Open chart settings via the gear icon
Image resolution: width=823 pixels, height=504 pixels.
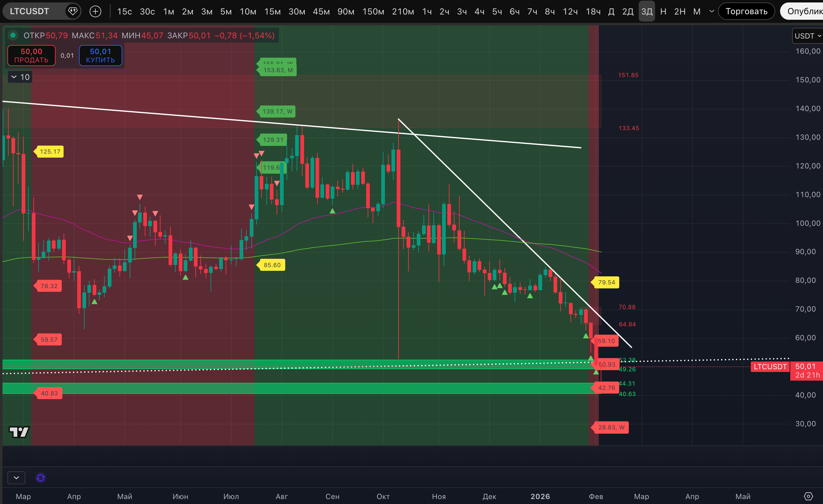(808, 496)
